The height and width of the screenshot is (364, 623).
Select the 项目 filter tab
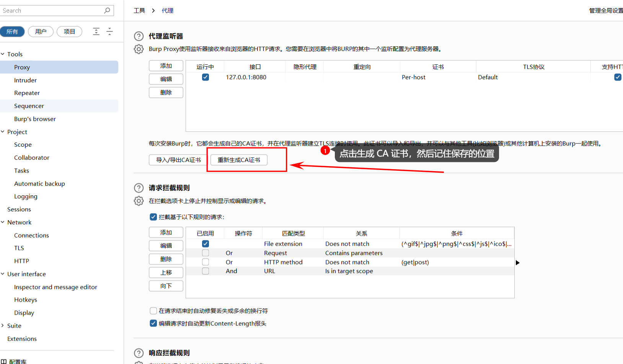pyautogui.click(x=69, y=32)
